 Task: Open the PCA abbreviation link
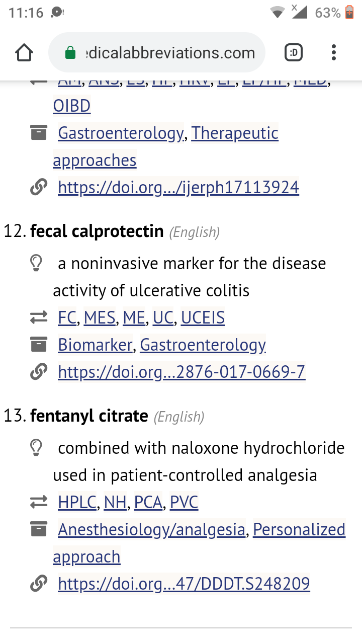pyautogui.click(x=148, y=502)
